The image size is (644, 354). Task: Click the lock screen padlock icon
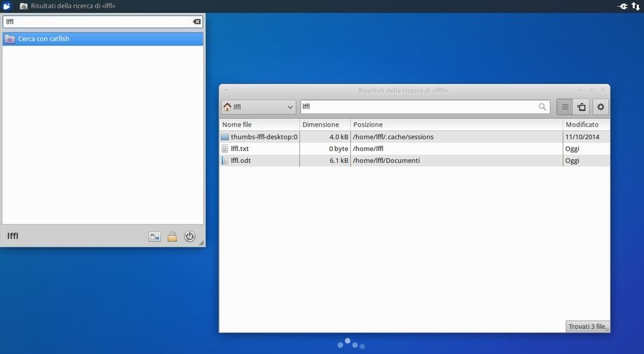coord(172,236)
